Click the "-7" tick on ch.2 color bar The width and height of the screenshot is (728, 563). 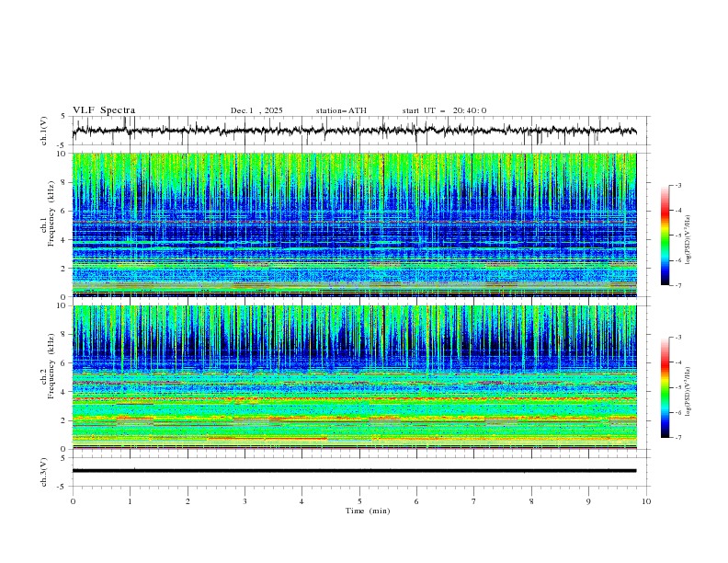678,438
